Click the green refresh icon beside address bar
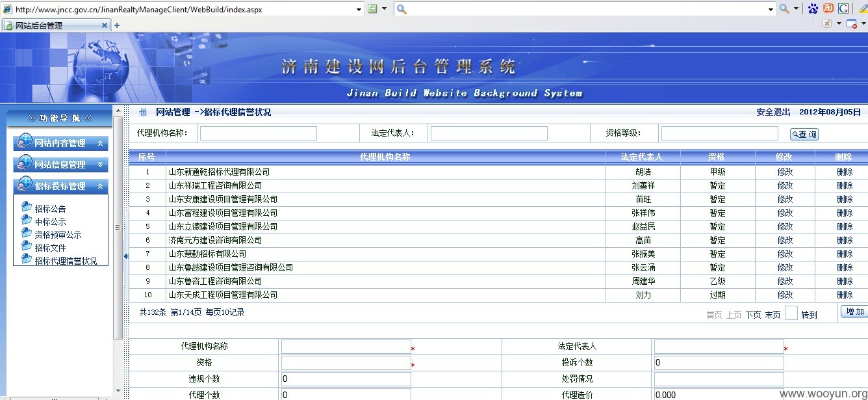Viewport: 868px width, 400px height. 372,8
